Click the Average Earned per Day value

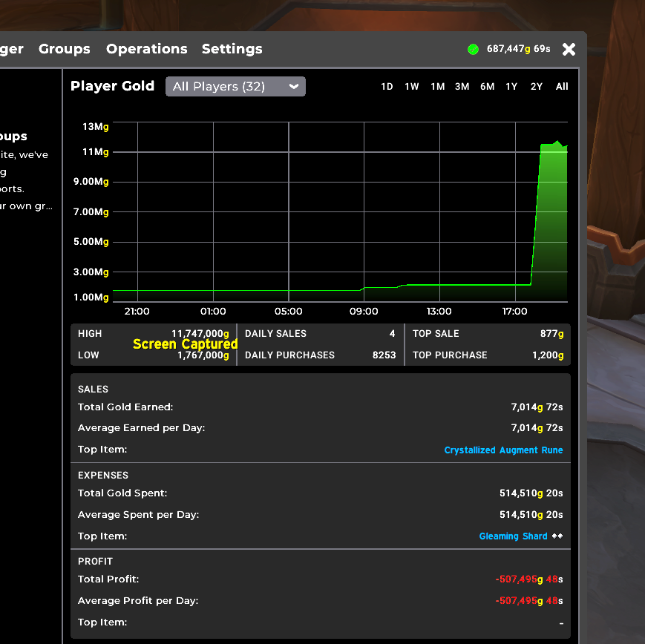pos(537,428)
